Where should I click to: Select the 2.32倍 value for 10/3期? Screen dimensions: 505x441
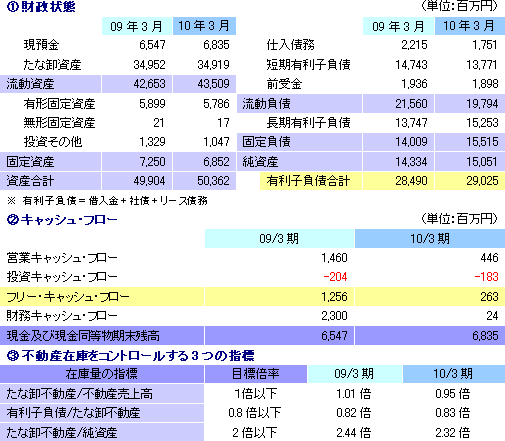(453, 433)
